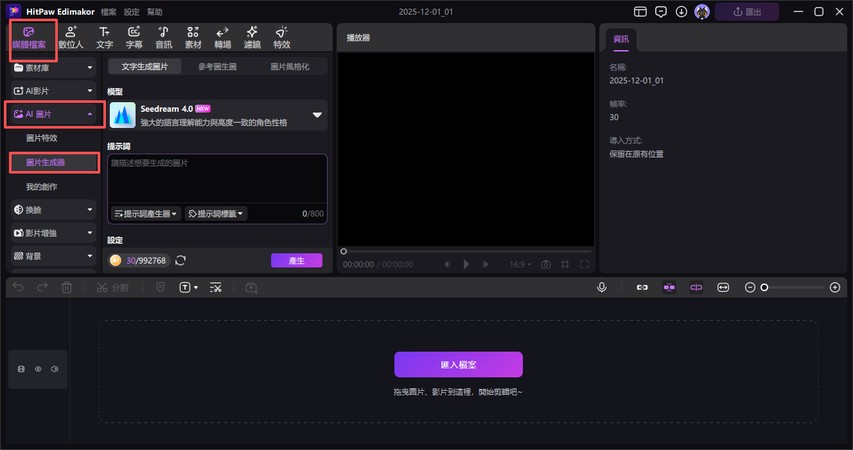Image resolution: width=853 pixels, height=450 pixels.
Task: Open the 轉場 transitions tool
Action: point(222,38)
